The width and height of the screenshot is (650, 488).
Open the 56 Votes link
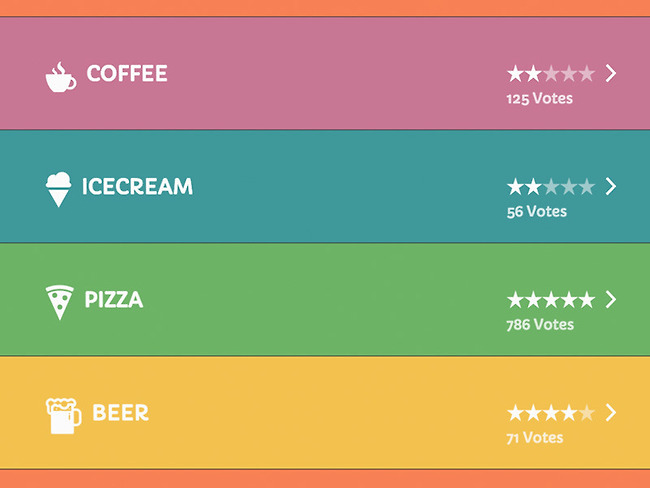pos(536,212)
